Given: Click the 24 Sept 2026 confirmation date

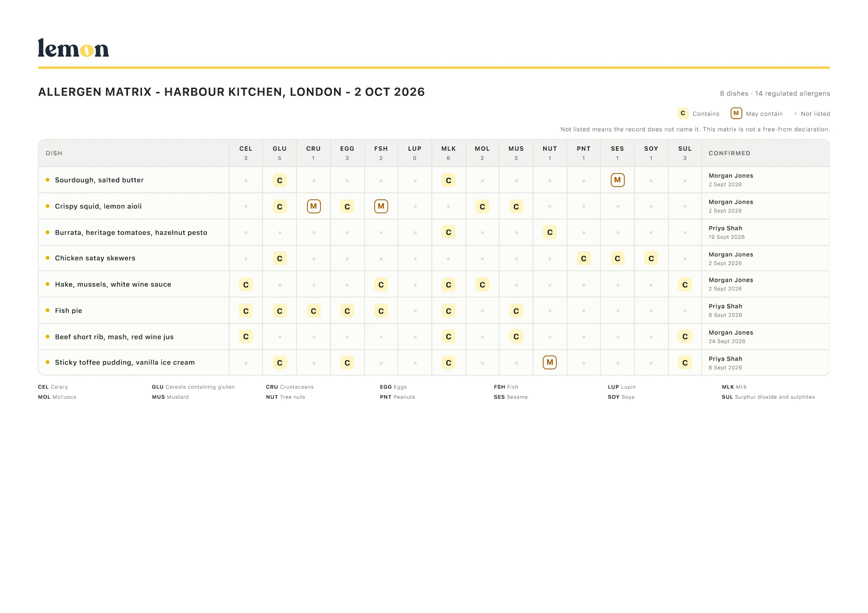Looking at the screenshot, I should (x=727, y=341).
